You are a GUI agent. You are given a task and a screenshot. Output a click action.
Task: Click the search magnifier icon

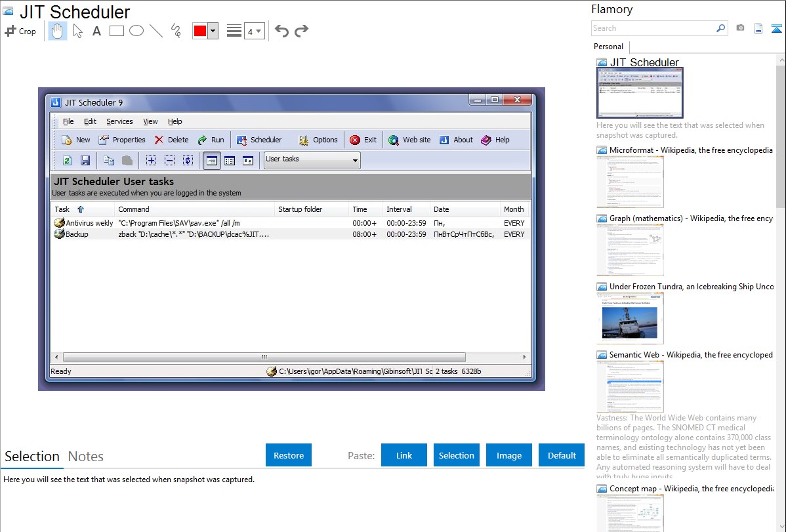tap(720, 28)
